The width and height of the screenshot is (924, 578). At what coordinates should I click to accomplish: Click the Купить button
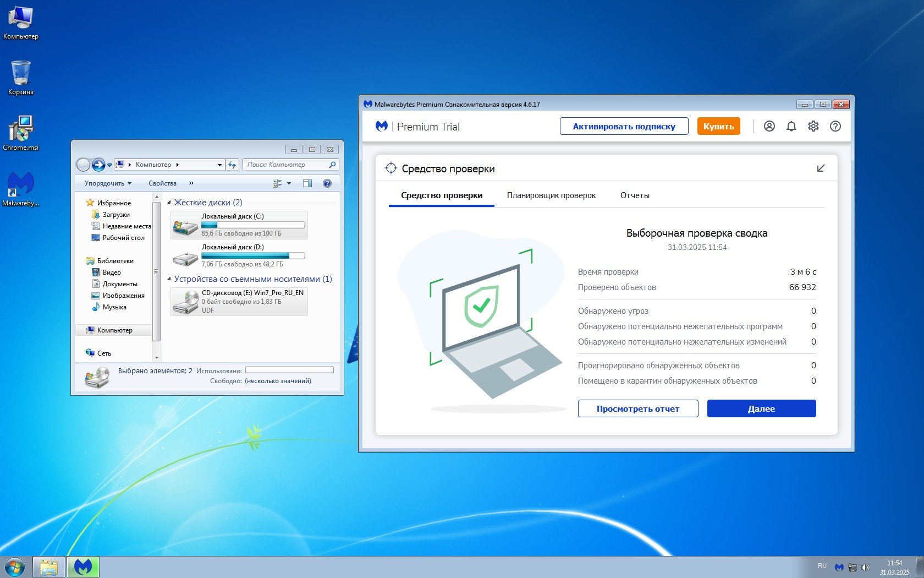tap(718, 126)
